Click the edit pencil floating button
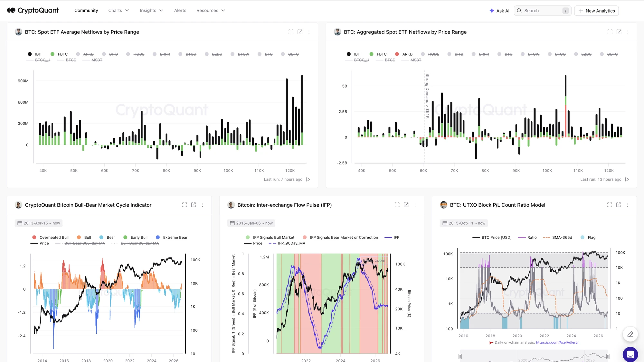Screen dimensions: 644x362 [x=630, y=334]
